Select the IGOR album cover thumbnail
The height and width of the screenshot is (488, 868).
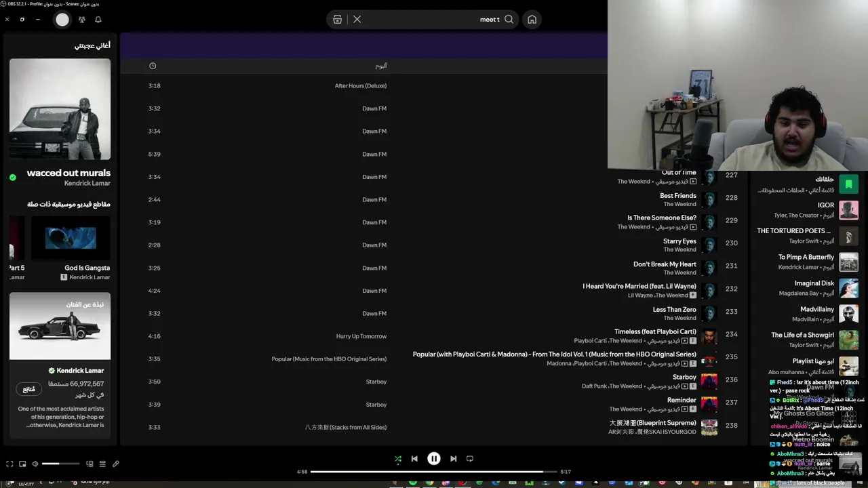coord(848,210)
